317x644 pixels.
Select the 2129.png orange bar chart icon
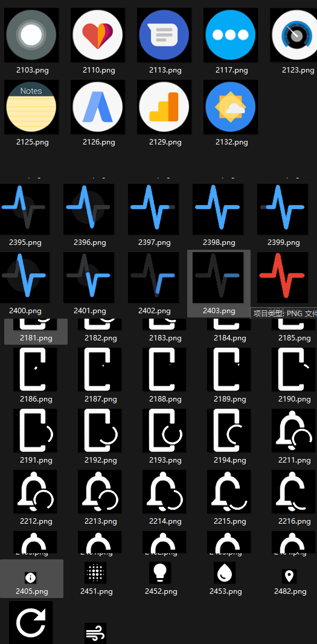pos(164,107)
